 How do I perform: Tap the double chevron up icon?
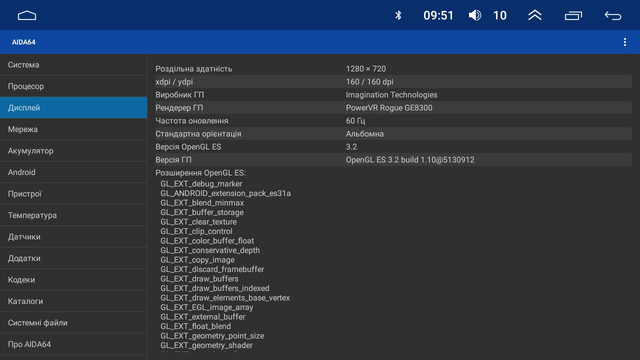pyautogui.click(x=535, y=16)
